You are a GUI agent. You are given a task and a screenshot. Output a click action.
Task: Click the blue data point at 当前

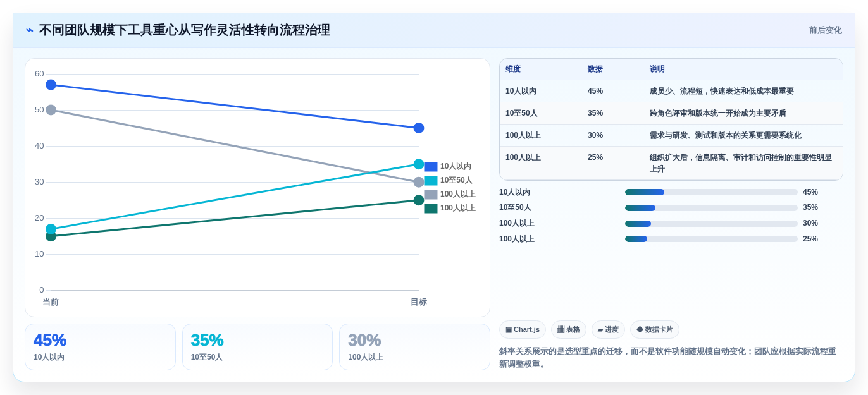[51, 85]
